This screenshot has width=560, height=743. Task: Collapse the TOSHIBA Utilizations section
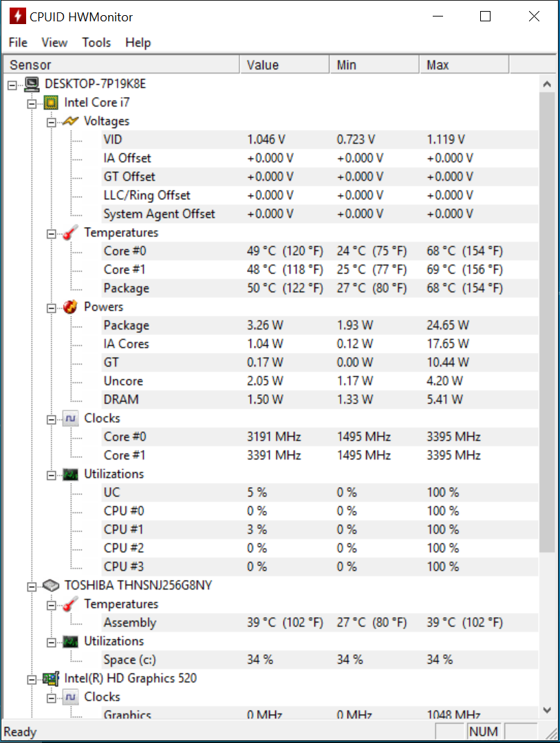coord(51,642)
